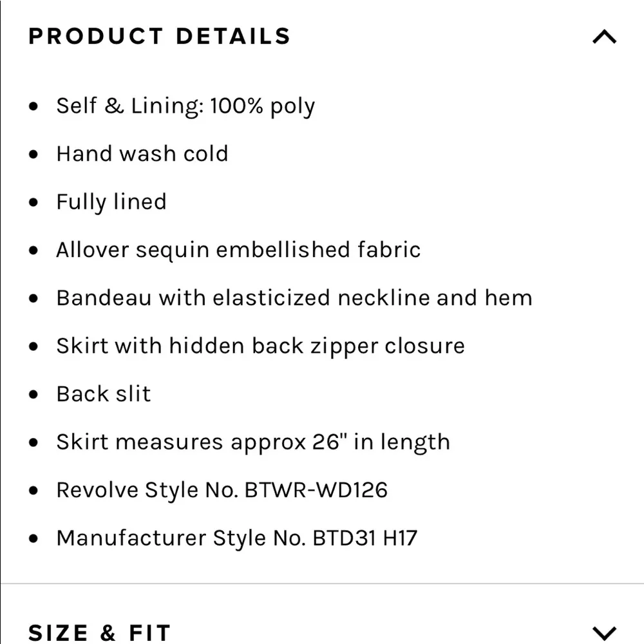Select the Skirt measures approx 26" line
This screenshot has height=644, width=644.
click(x=252, y=442)
